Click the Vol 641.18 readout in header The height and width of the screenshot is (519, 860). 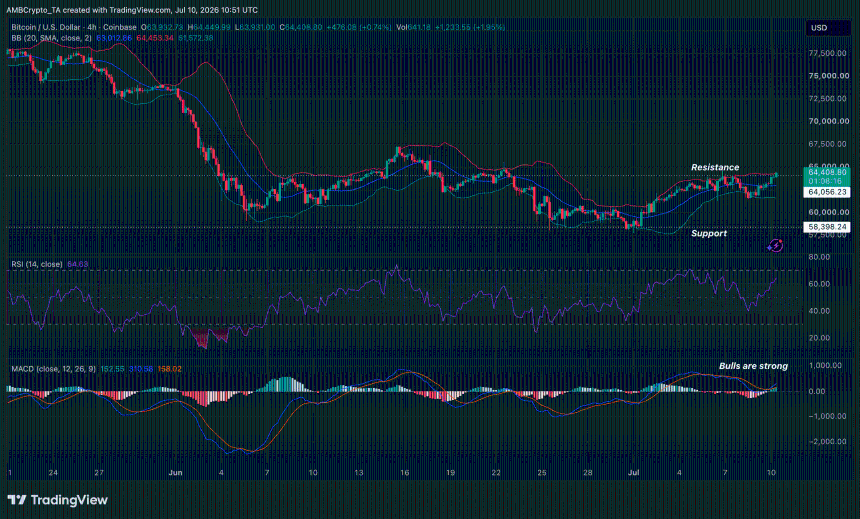pos(414,27)
